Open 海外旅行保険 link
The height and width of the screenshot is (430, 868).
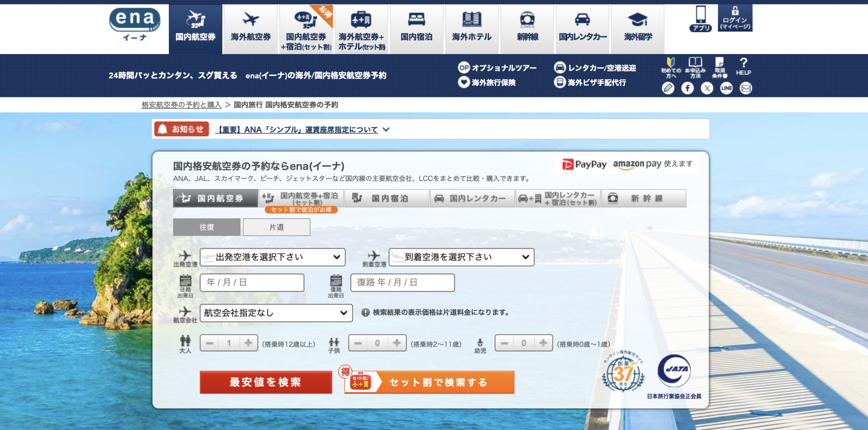[x=487, y=82]
